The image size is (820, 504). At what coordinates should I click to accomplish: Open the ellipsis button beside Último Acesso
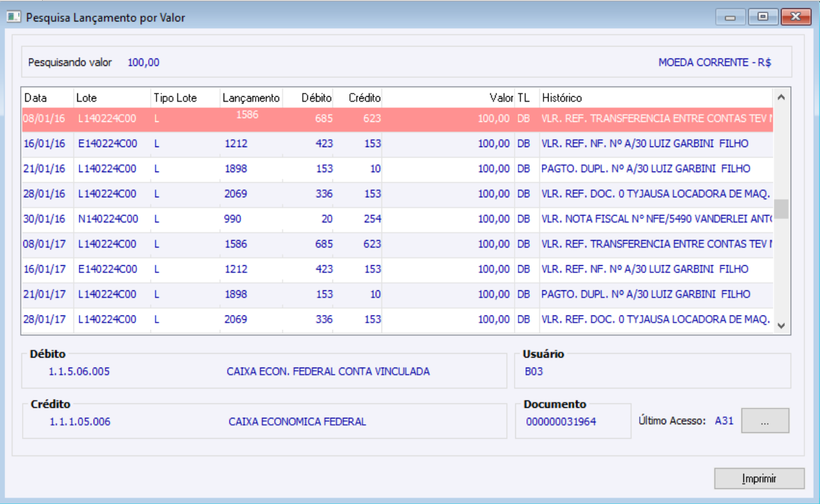click(x=765, y=421)
